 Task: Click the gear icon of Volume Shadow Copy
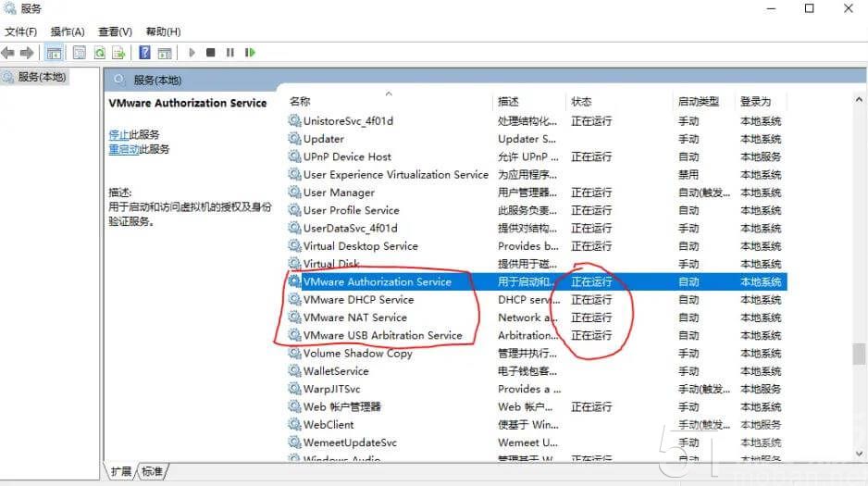[294, 353]
